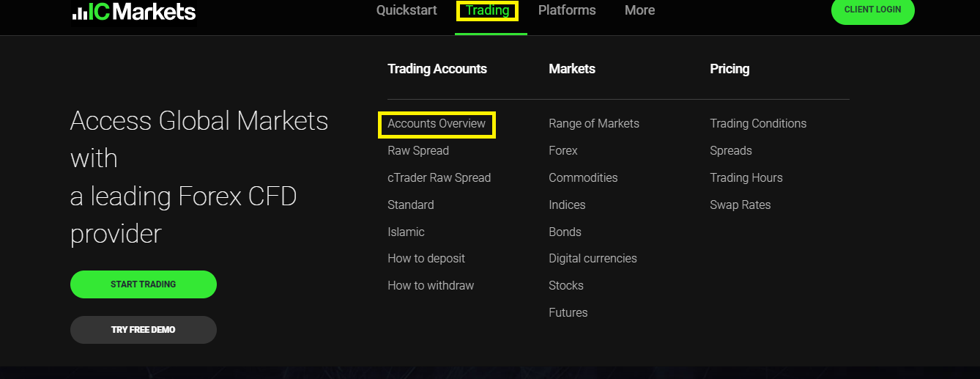Open the Islamic account link
The width and height of the screenshot is (980, 379).
[x=406, y=232]
